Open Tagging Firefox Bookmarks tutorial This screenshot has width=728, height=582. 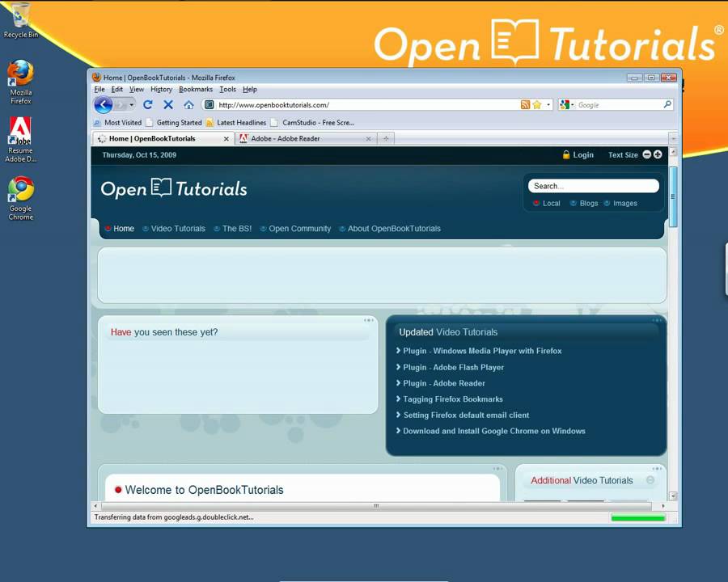click(x=453, y=399)
